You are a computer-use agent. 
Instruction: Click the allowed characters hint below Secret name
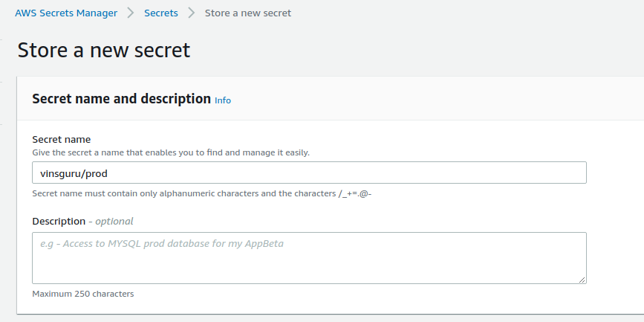(x=202, y=193)
